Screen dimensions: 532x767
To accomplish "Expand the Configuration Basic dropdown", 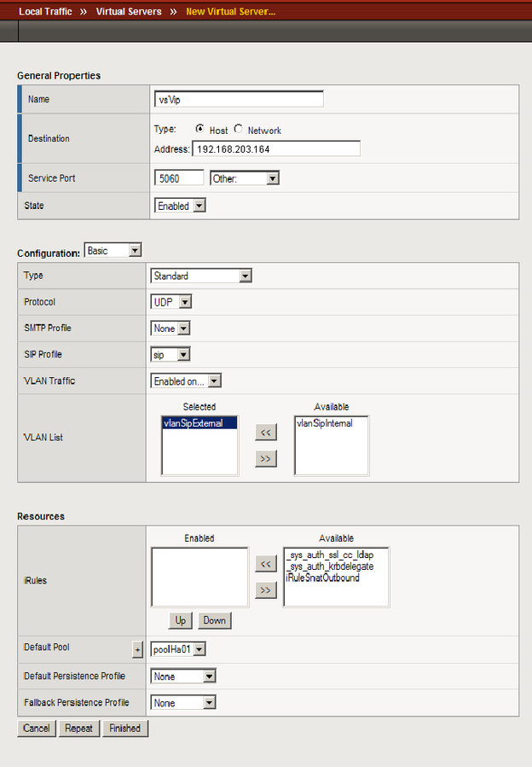I will pos(113,251).
